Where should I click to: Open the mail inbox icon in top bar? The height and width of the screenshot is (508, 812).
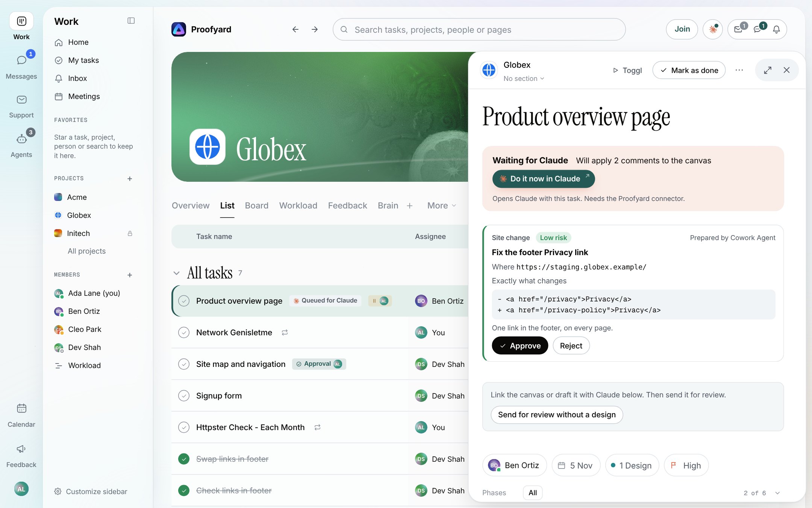click(x=738, y=29)
